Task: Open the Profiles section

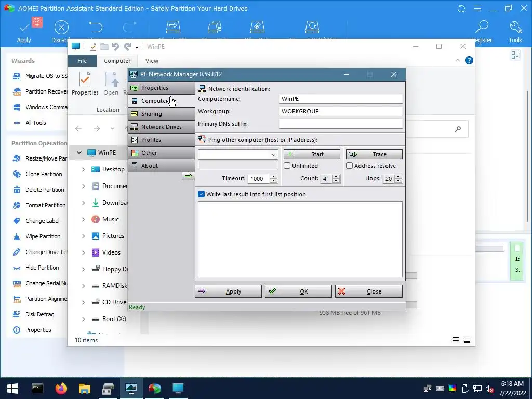Action: click(x=162, y=140)
